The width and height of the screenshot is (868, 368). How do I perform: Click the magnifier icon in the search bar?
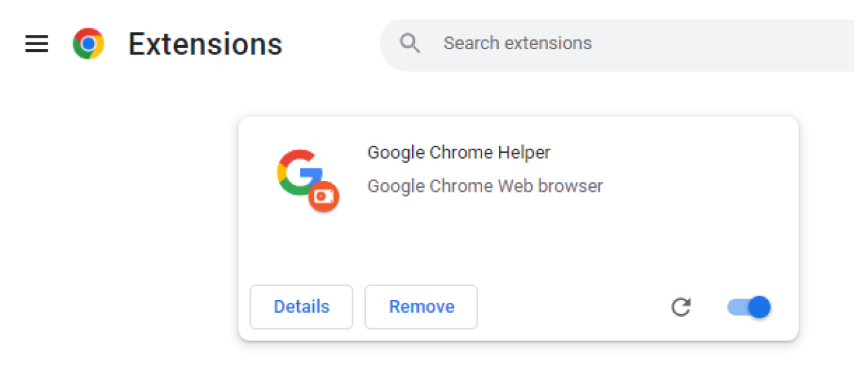[409, 44]
